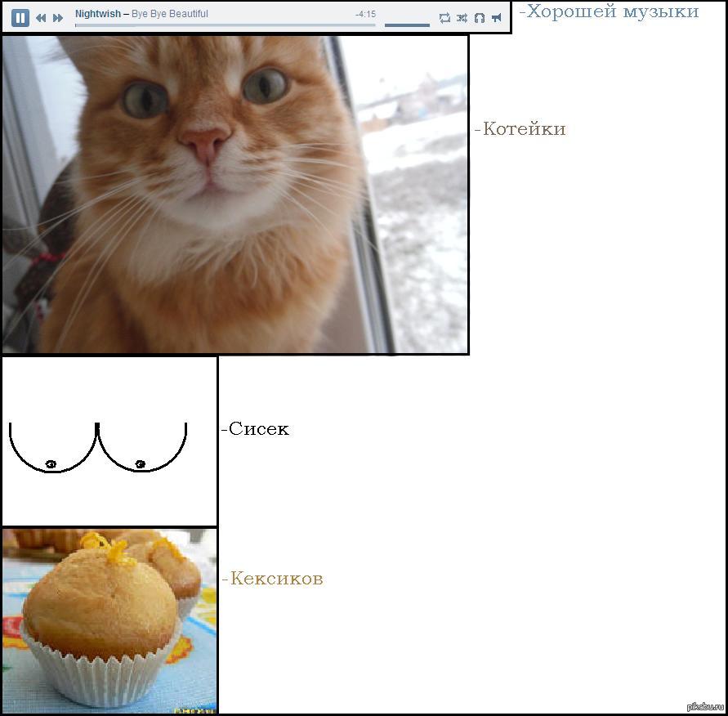The image size is (728, 716).
Task: Enable shuffle playback
Action: [462, 18]
